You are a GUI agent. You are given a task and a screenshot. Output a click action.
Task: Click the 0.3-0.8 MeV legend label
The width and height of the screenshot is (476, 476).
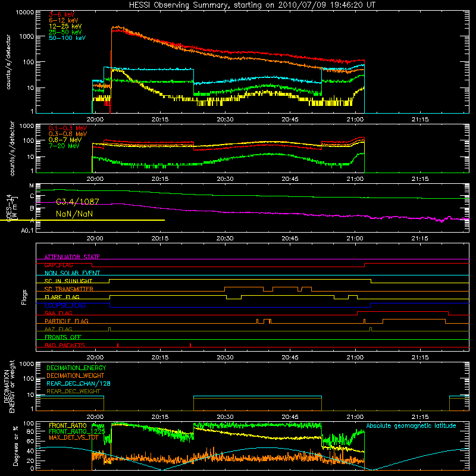pos(68,134)
